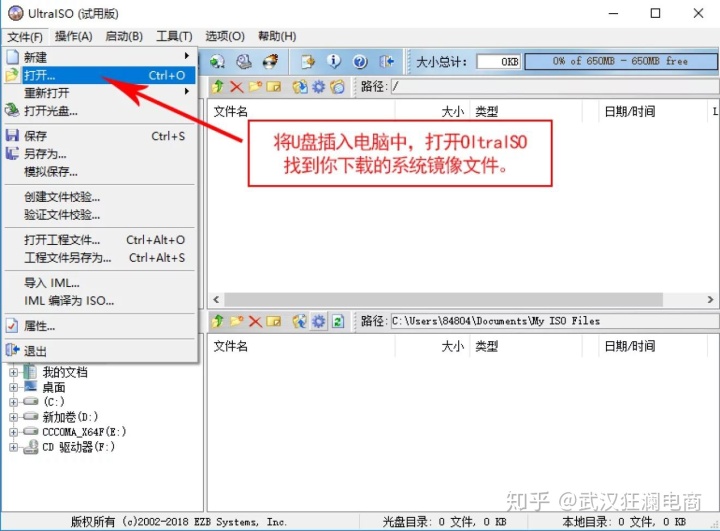The height and width of the screenshot is (531, 720).
Task: Choose 工程文件另存为... menu entry
Action: click(100, 258)
